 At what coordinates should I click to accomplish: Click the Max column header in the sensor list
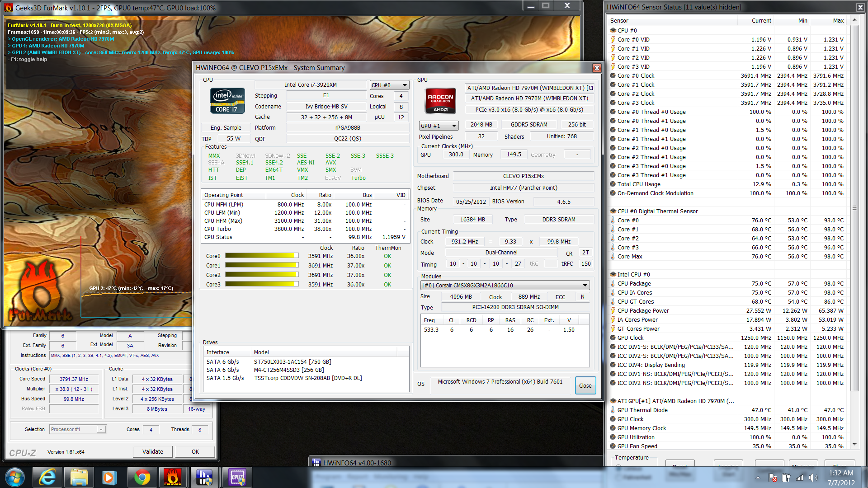coord(828,20)
